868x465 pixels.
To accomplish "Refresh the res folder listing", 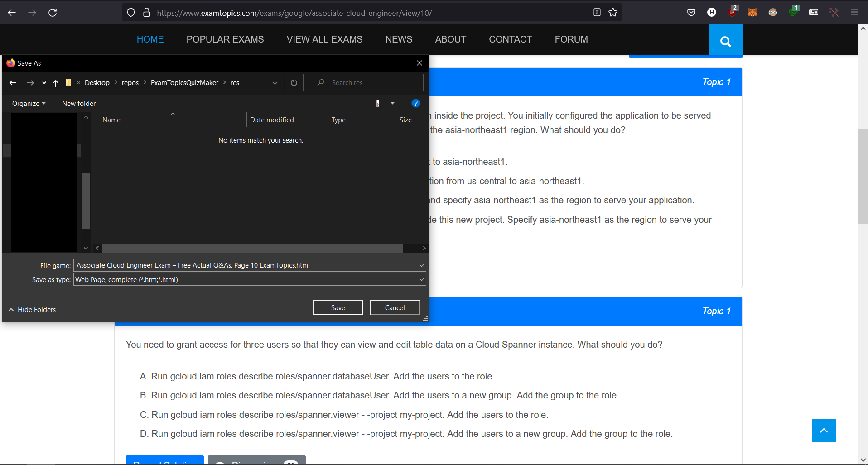I will pyautogui.click(x=294, y=83).
